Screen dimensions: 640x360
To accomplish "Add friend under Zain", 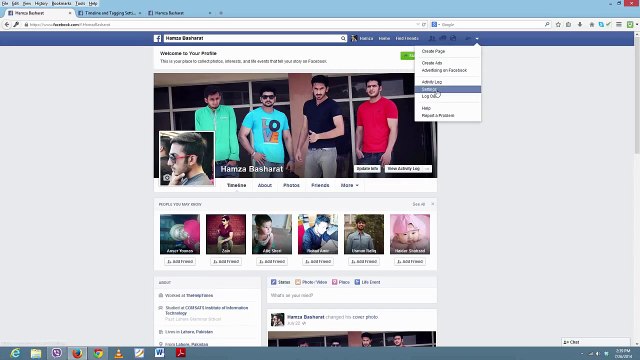I will 226,262.
